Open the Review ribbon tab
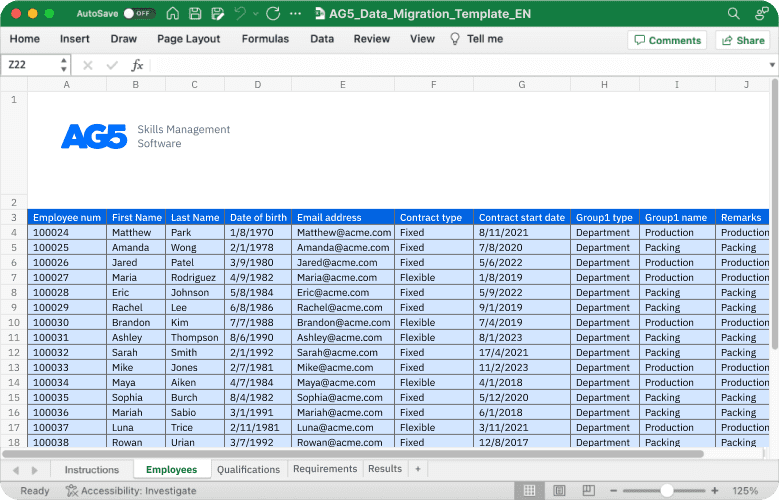 click(372, 39)
